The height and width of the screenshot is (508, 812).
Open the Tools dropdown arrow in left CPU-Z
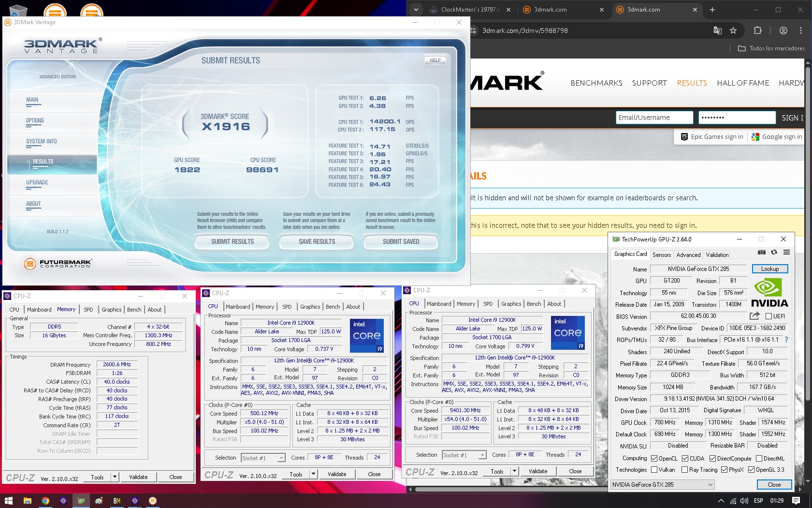(x=115, y=477)
